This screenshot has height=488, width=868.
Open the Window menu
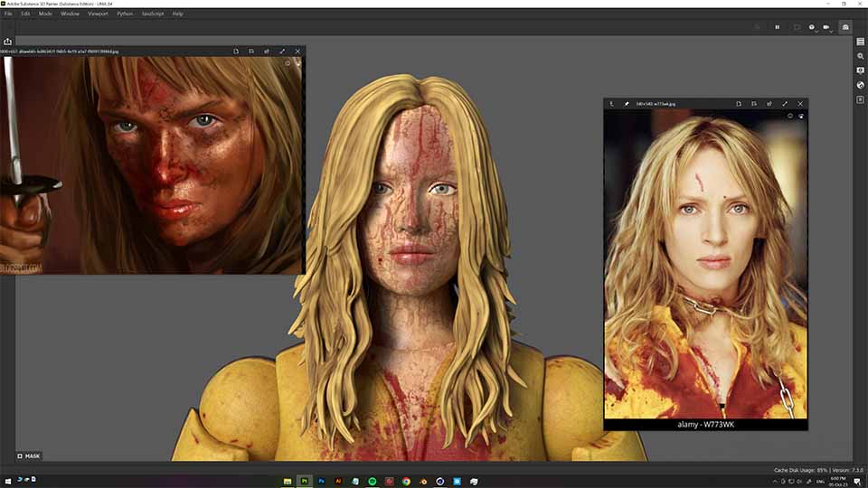pyautogui.click(x=70, y=14)
